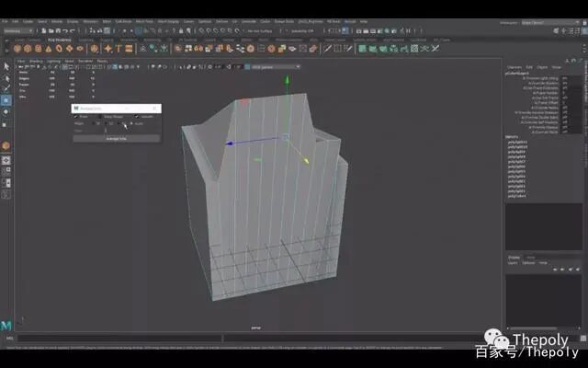Toggle snap to curves magnet icon
Screen dimensions: 588x368
[209, 30]
